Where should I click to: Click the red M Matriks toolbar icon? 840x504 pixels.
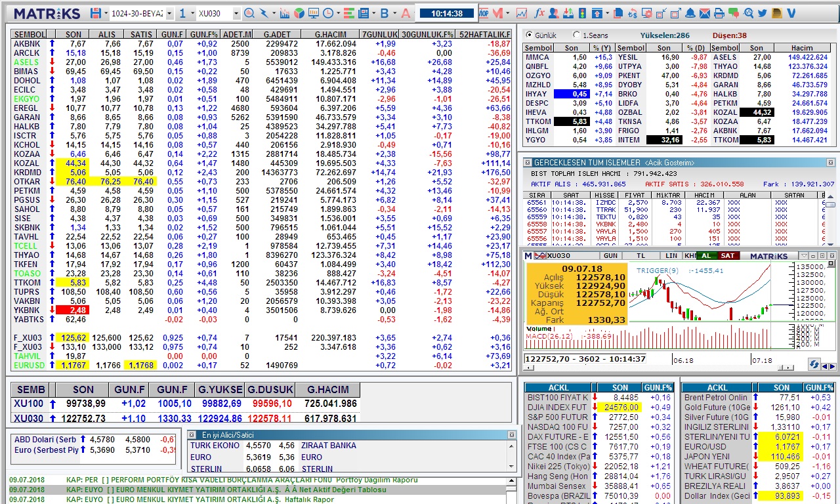(497, 13)
